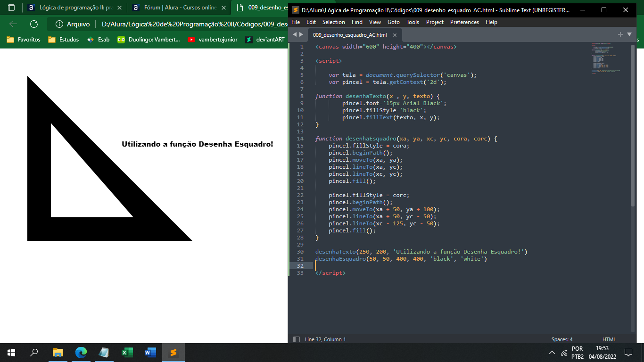Open the File menu in Sublime Text
The height and width of the screenshot is (362, 644).
coord(296,22)
